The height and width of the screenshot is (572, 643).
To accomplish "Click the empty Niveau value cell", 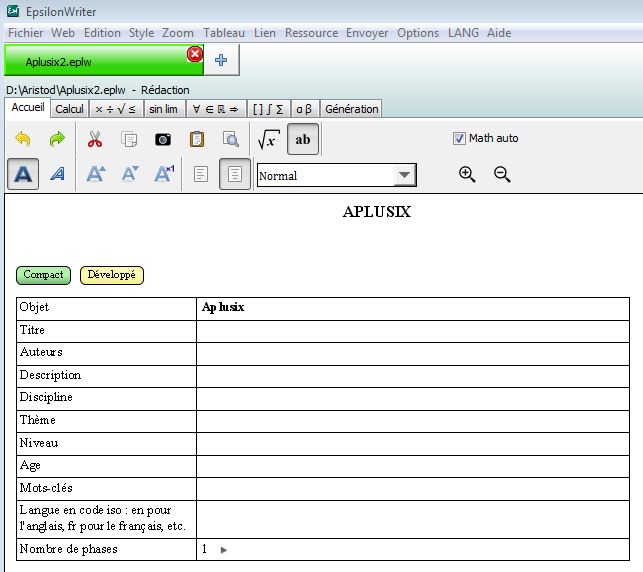I will [x=413, y=444].
